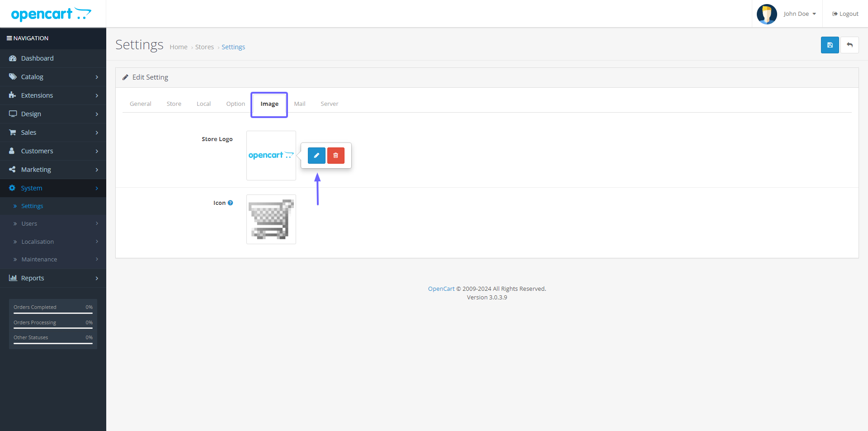868x431 pixels.
Task: Click the Extensions puzzle icon
Action: click(x=13, y=95)
